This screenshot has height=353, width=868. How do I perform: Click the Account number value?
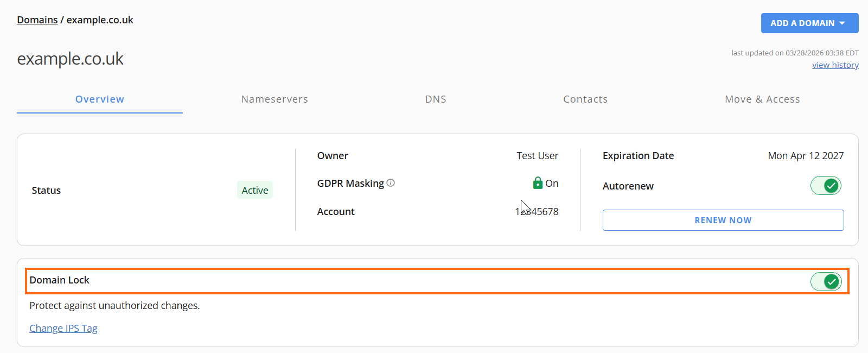point(537,211)
